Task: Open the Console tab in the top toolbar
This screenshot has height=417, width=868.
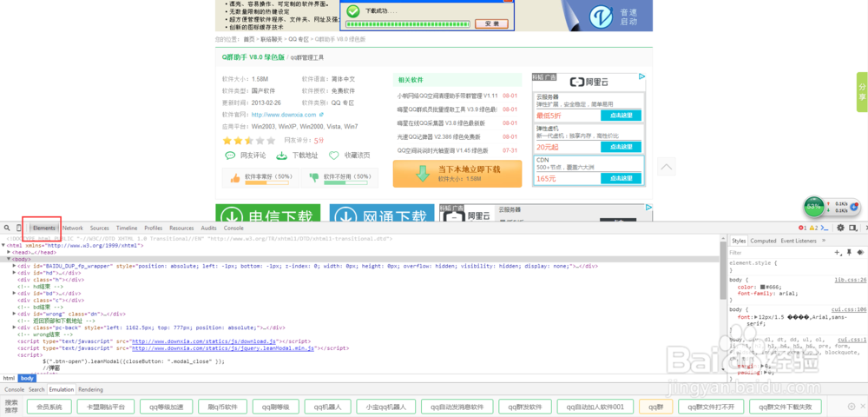Action: [233, 228]
